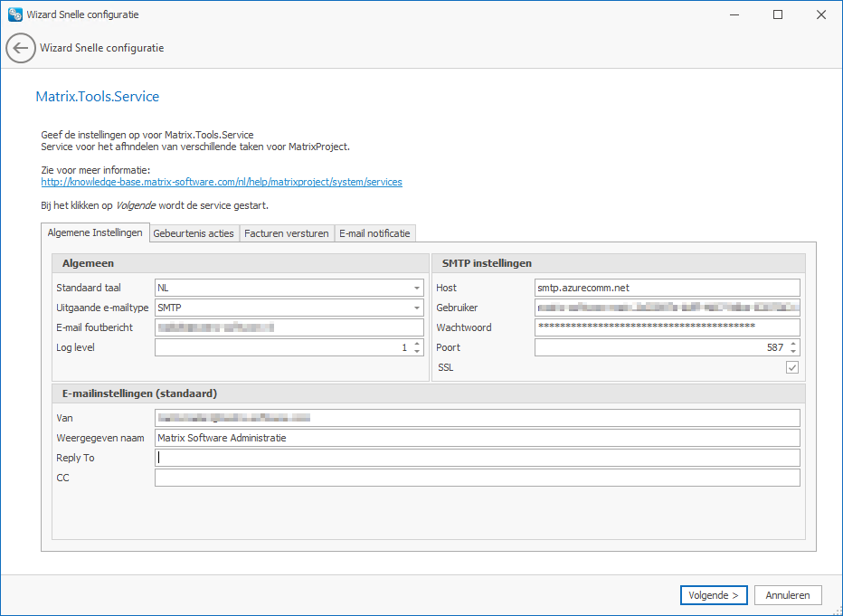Click the Log level up spinner arrow
Screen dimensions: 843x616
417,343
